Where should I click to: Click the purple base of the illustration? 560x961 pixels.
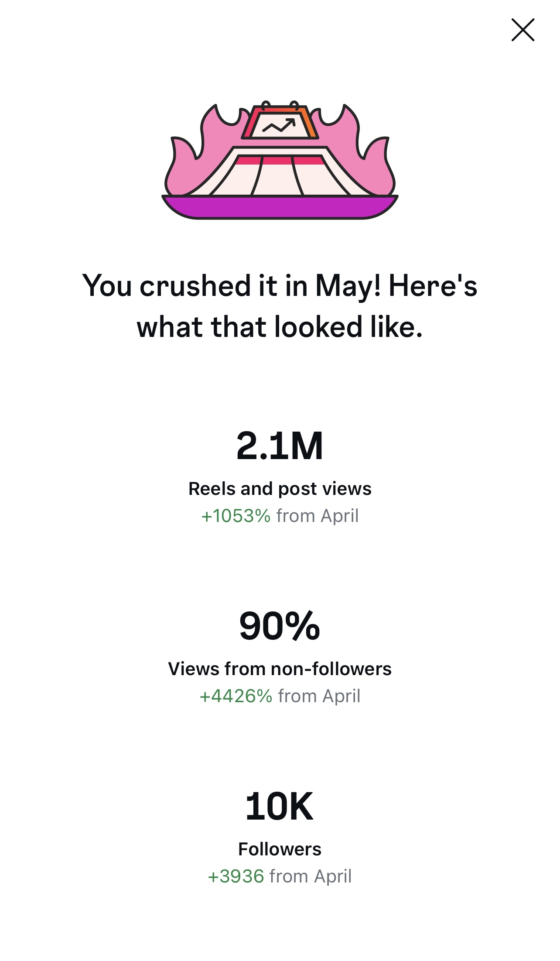click(x=280, y=207)
